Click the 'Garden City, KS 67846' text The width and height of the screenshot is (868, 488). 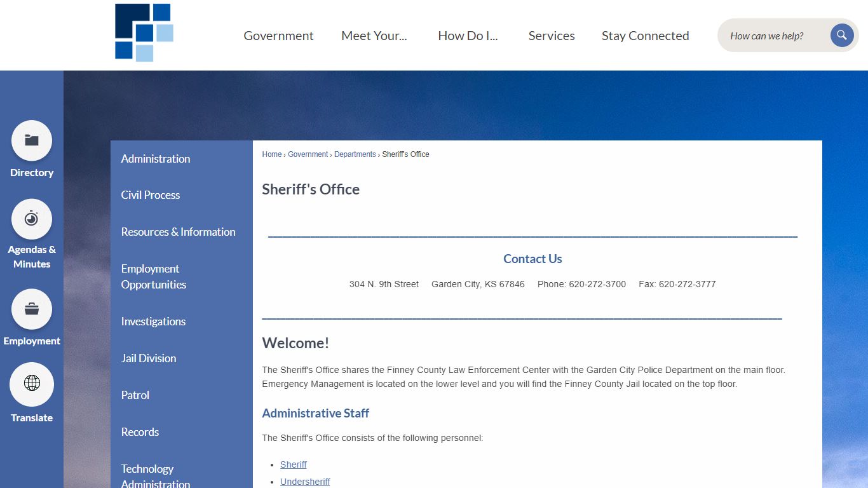pos(478,284)
